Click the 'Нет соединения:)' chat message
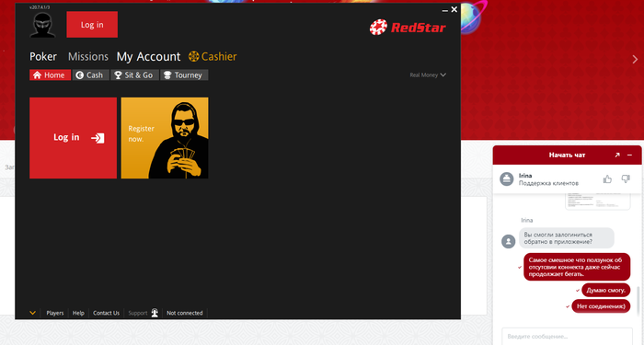 pos(601,306)
